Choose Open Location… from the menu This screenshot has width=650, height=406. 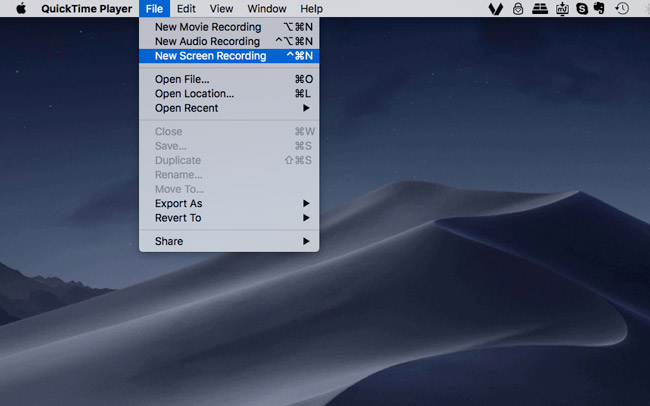[229, 94]
